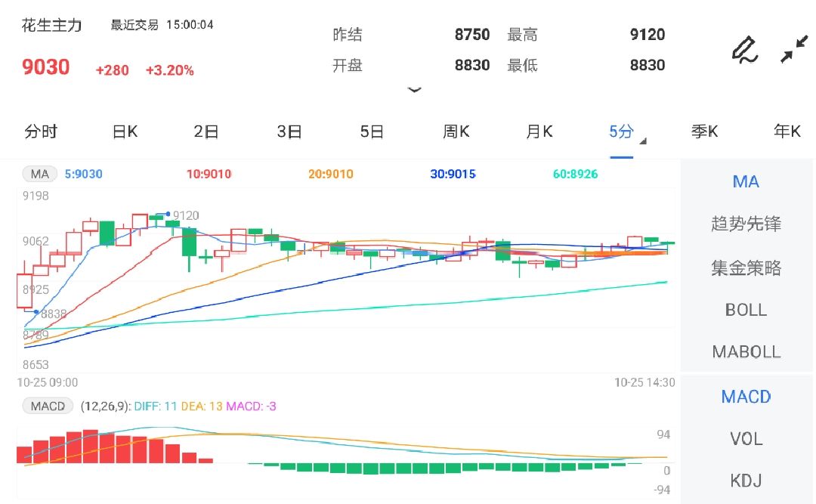Click the DIFF: 11 value
Screen dimensions: 816x504
(x=156, y=406)
